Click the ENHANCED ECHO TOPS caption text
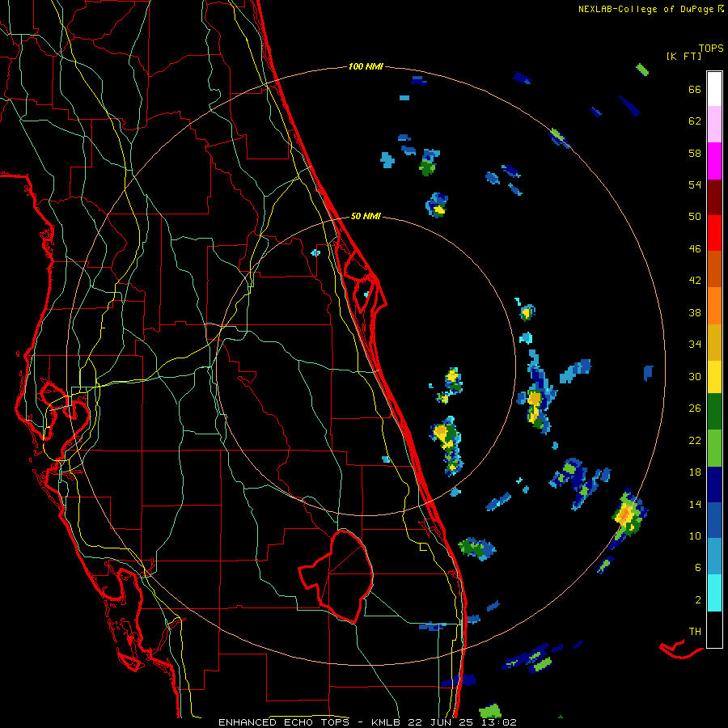The image size is (728, 728). [283, 722]
